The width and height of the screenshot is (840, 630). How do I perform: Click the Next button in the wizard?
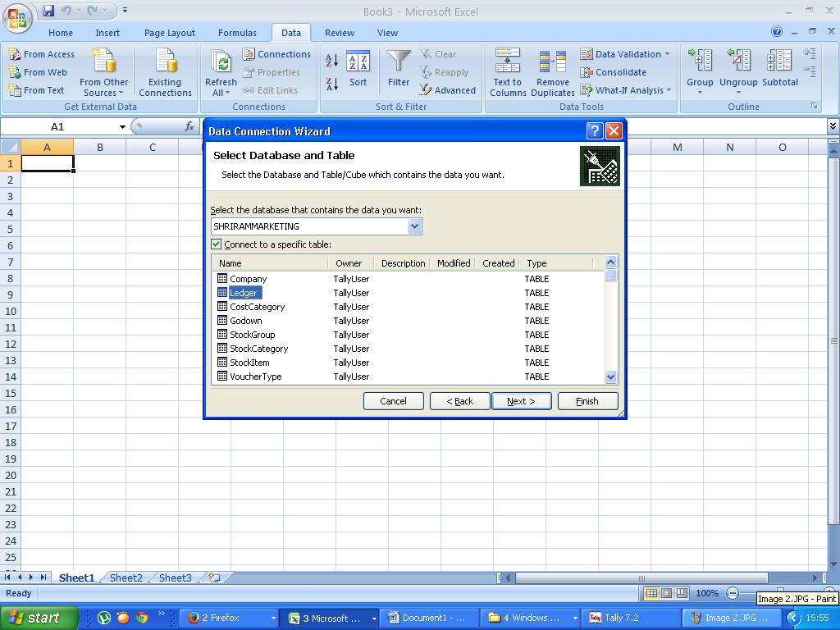coord(522,401)
